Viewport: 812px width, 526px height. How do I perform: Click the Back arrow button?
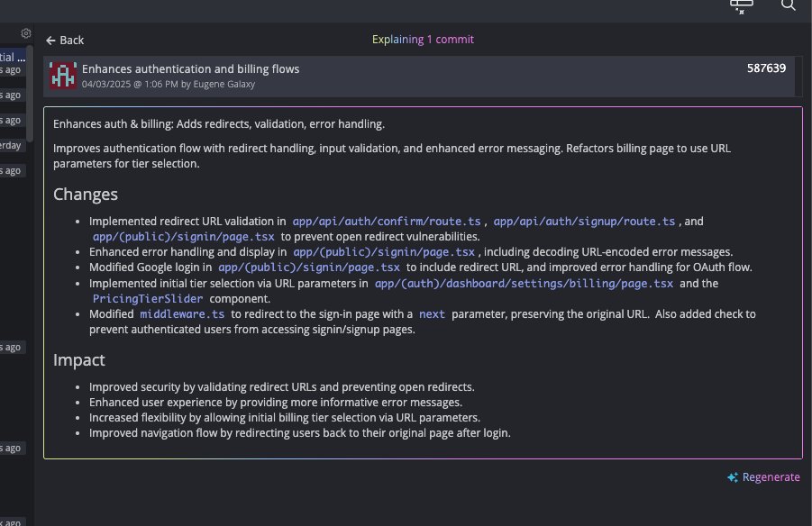coord(64,41)
